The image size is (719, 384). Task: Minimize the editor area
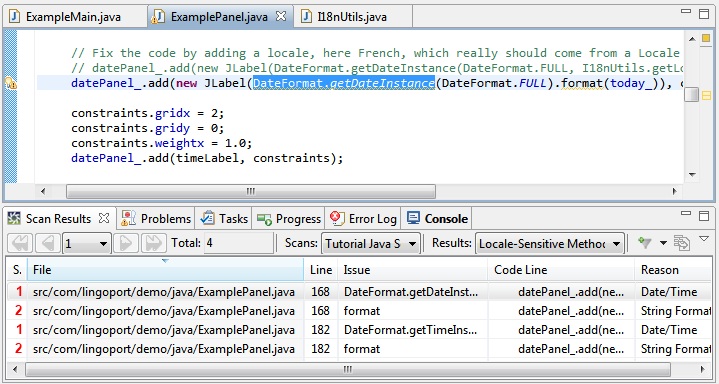(686, 11)
